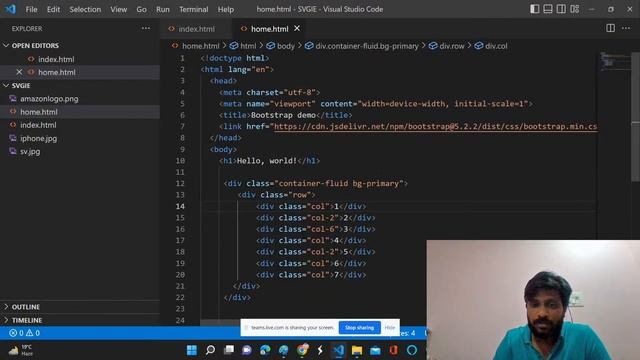Hide the screen sharing notification bar

point(390,328)
